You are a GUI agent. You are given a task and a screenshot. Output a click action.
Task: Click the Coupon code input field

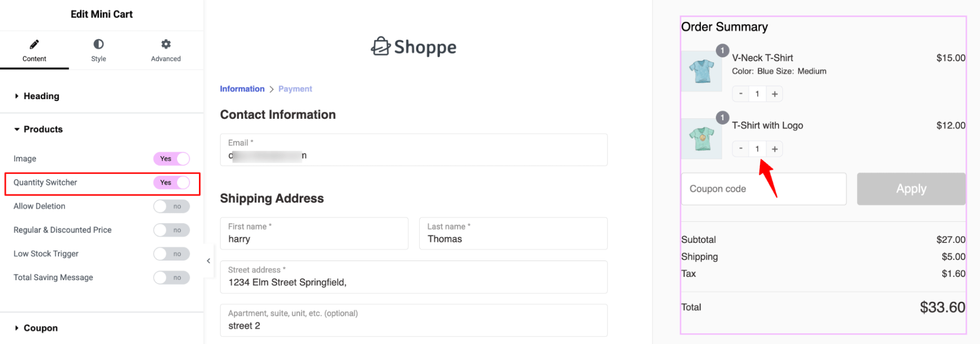click(x=764, y=189)
